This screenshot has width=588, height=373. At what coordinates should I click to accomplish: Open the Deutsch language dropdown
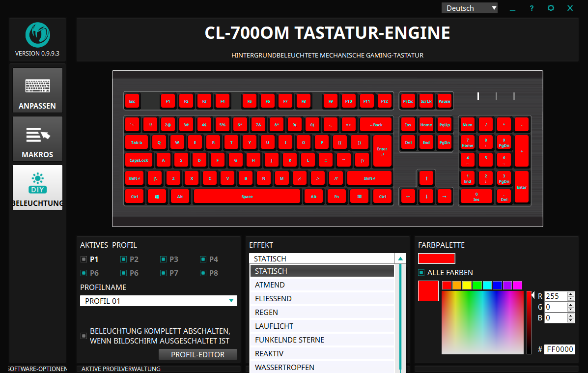point(469,8)
